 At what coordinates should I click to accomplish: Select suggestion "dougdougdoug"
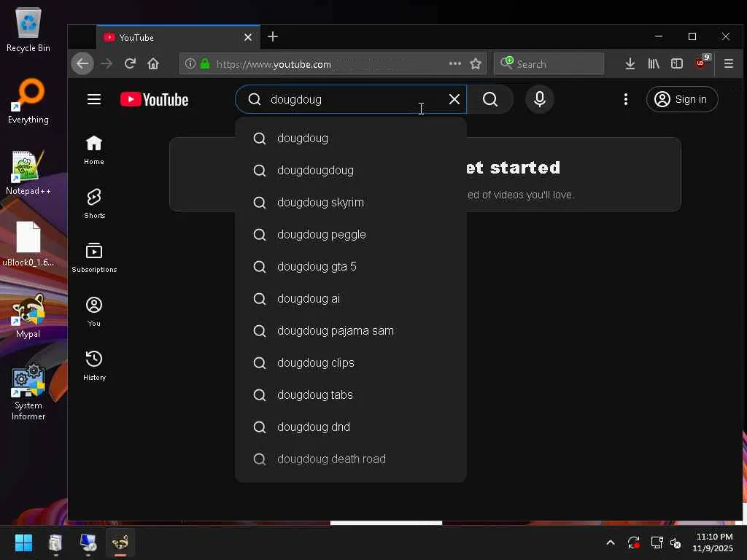351,170
